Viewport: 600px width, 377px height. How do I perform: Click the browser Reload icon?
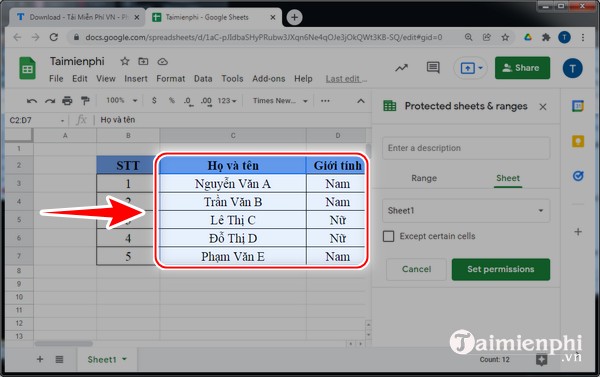click(54, 37)
